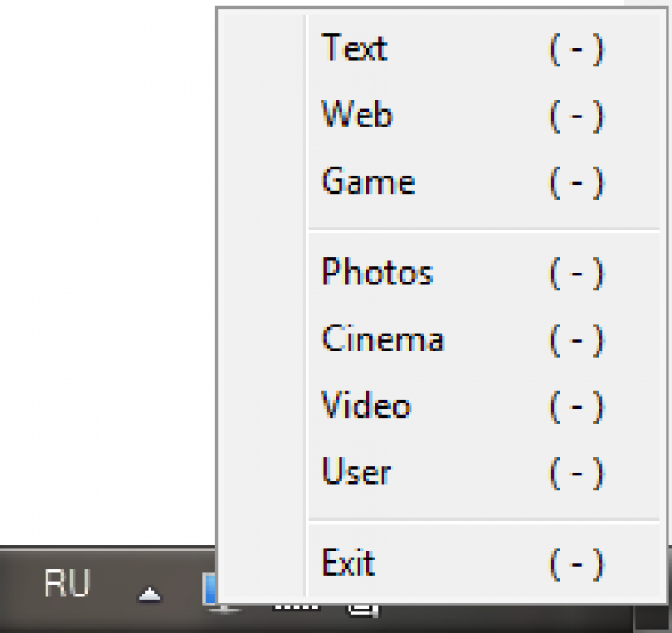This screenshot has height=633, width=672.
Task: Expand hidden tray icons arrow
Action: 150,594
